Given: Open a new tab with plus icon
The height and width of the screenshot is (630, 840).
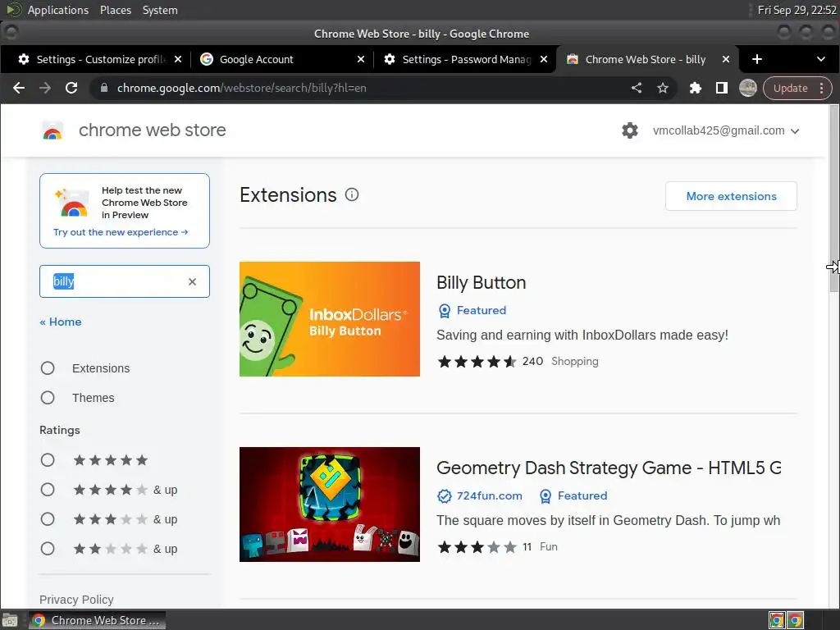Looking at the screenshot, I should click(x=757, y=59).
